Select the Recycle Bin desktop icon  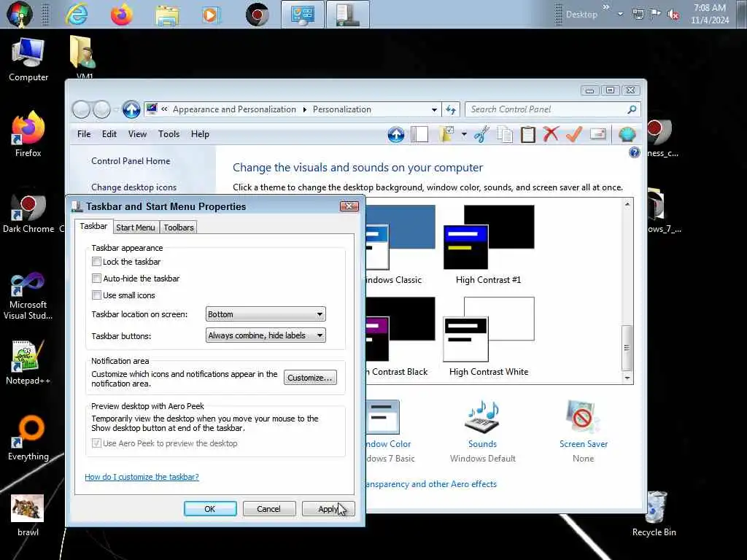click(654, 514)
